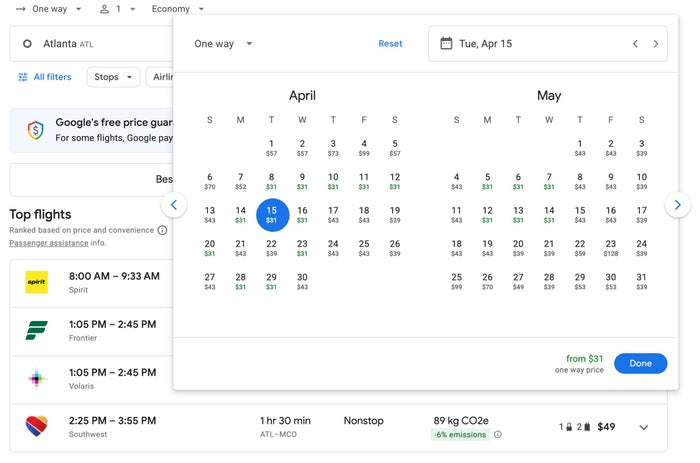Click the Tue, Apr 15 date field
Viewport: 700px width, 463px height.
click(548, 44)
